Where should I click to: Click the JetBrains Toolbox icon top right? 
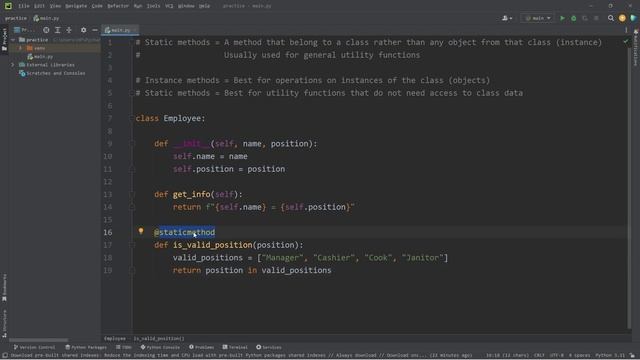point(633,18)
